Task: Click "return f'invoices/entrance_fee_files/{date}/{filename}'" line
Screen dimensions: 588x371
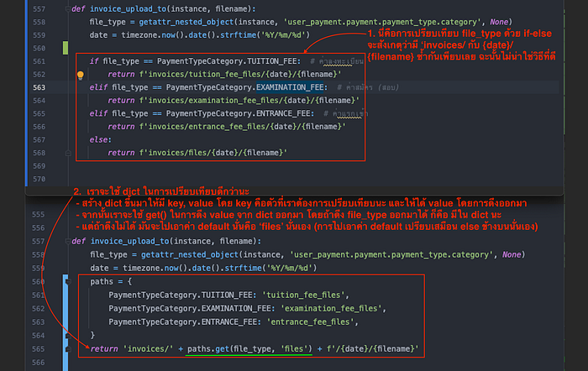Action: click(x=227, y=127)
